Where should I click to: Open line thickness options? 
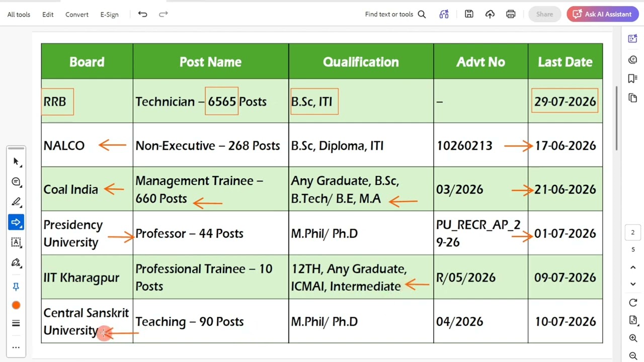click(16, 323)
